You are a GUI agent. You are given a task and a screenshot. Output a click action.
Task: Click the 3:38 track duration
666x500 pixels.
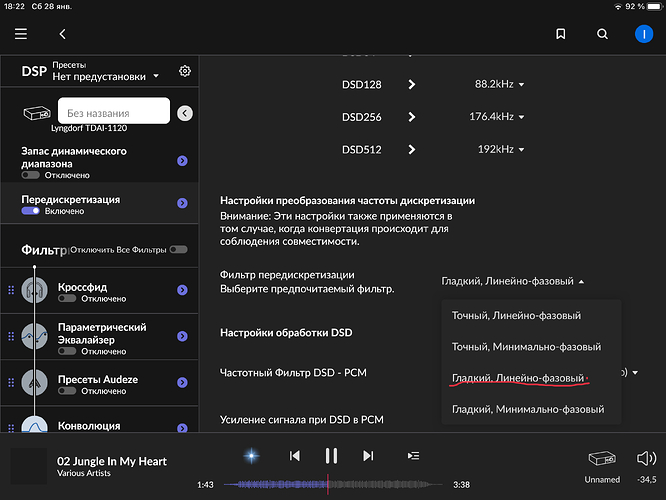click(x=461, y=485)
